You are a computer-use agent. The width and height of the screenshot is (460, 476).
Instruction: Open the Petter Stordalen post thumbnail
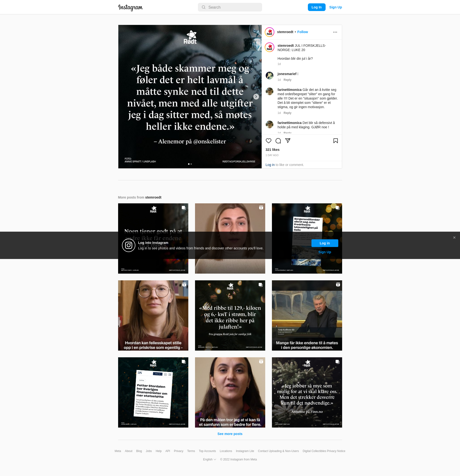pos(153,393)
